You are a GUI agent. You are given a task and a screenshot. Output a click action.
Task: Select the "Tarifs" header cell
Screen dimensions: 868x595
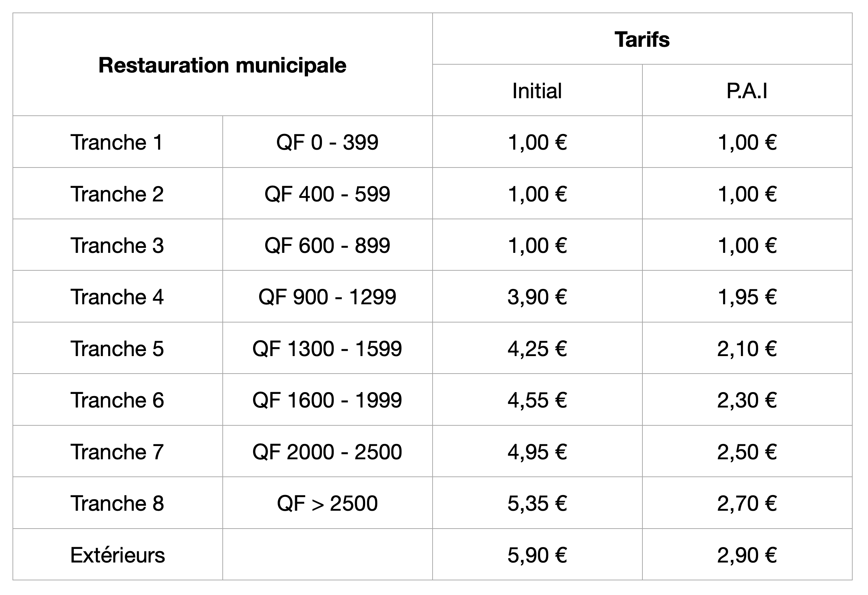642,39
